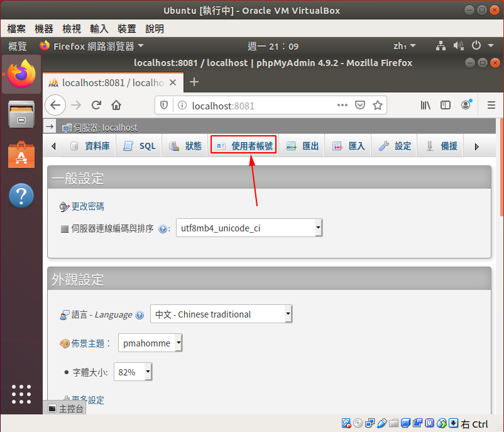Switch to the 狀態 (Status) tab
The width and height of the screenshot is (504, 432).
click(x=185, y=146)
